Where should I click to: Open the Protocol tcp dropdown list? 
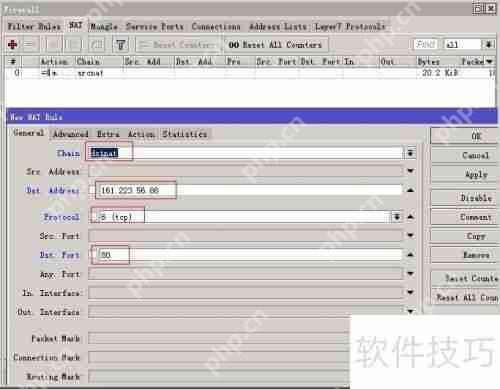(x=397, y=217)
